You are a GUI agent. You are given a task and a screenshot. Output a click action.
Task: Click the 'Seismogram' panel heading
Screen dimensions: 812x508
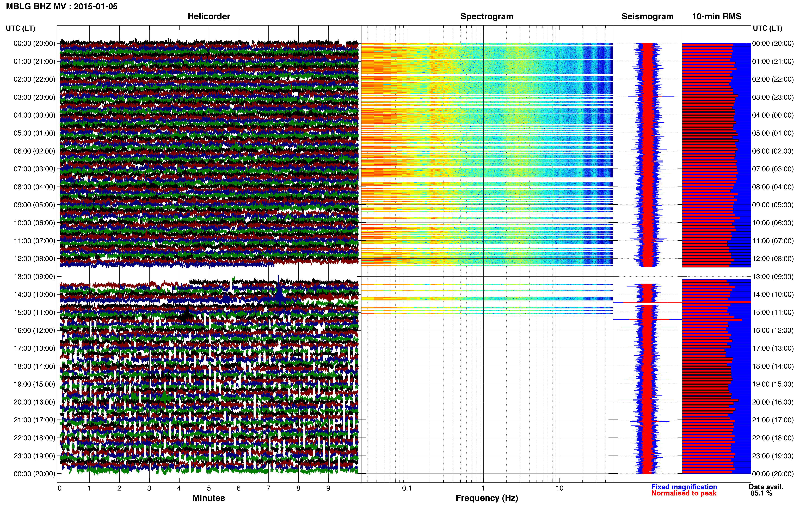click(648, 16)
